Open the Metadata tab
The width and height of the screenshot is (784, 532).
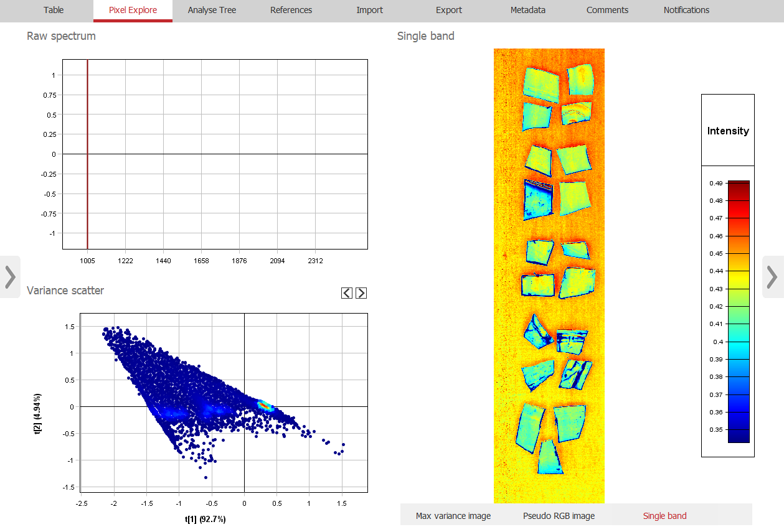(527, 10)
